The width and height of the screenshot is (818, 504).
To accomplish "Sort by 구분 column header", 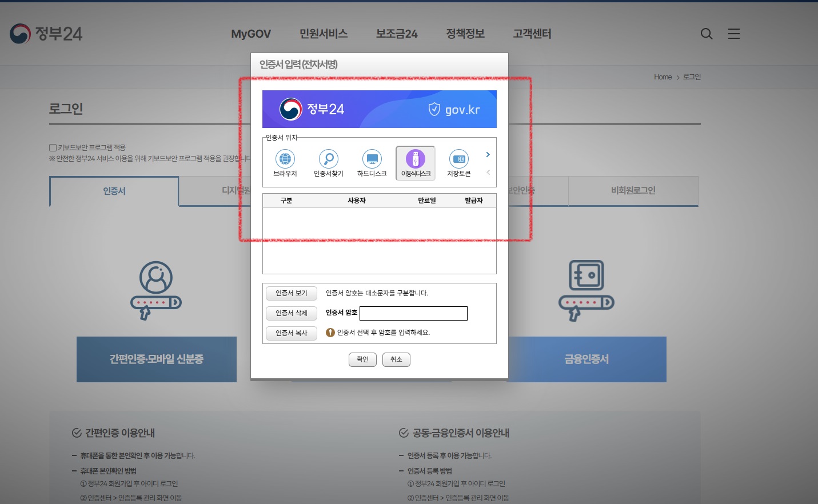I will click(286, 201).
